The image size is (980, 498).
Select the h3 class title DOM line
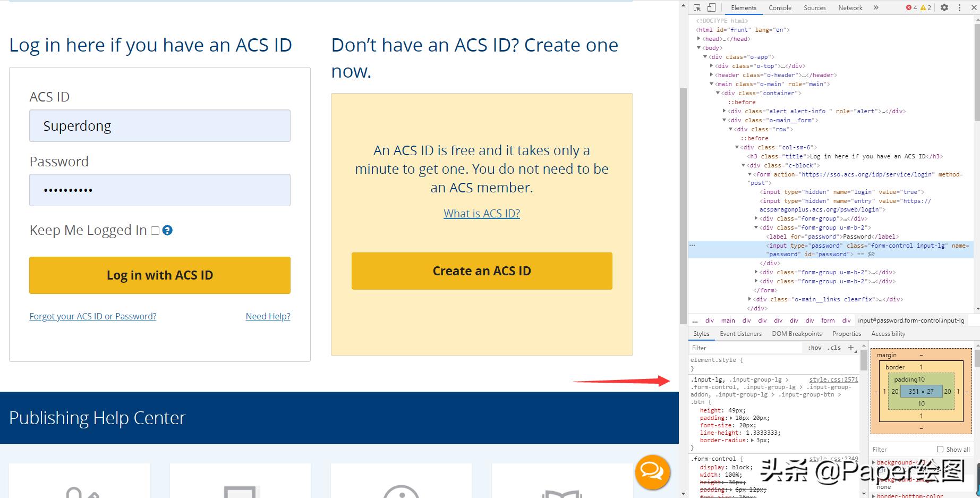845,156
